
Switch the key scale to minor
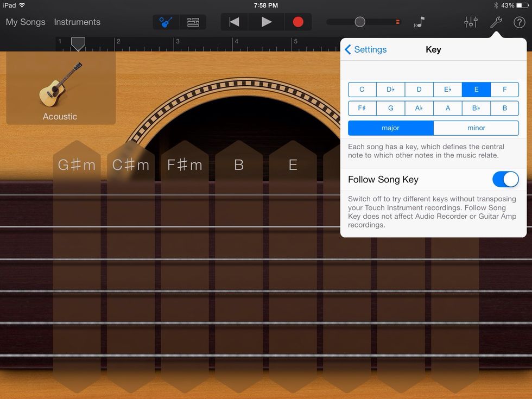pos(476,128)
